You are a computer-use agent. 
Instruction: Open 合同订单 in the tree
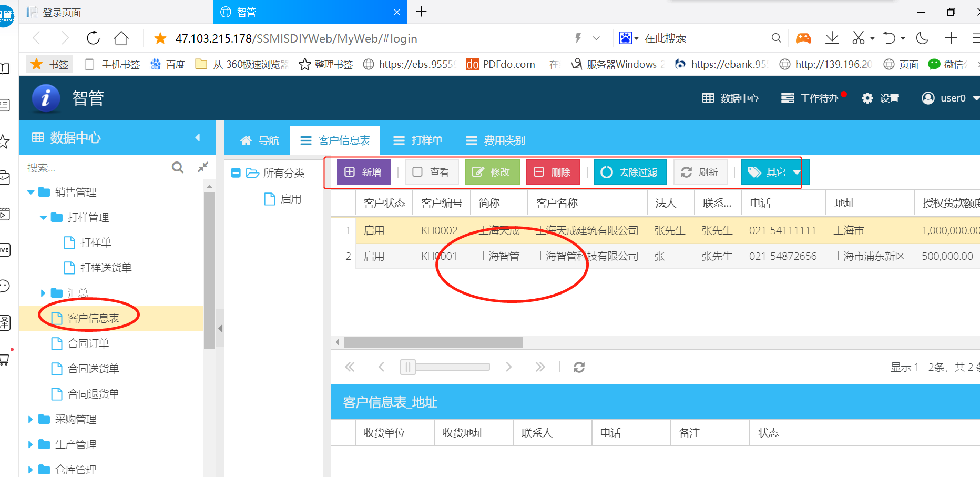(x=88, y=343)
